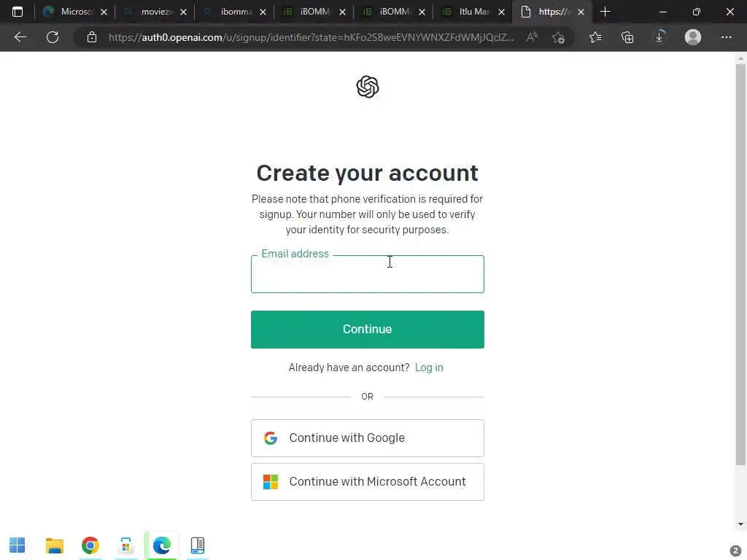
Task: Open the Downloads icon in toolbar
Action: (x=659, y=37)
